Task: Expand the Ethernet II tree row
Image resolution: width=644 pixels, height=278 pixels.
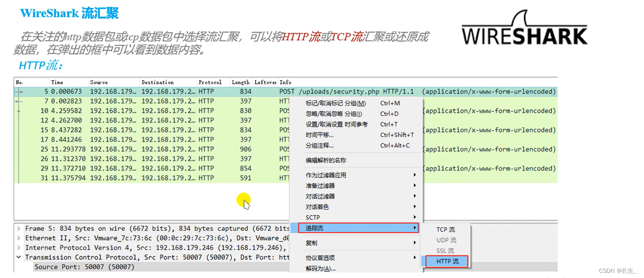Action: point(19,238)
